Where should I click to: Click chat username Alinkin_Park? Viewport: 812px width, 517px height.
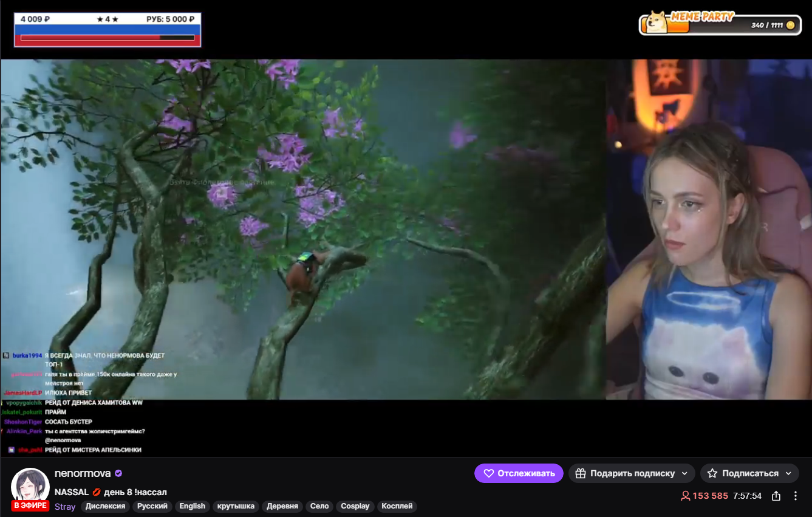coord(24,431)
